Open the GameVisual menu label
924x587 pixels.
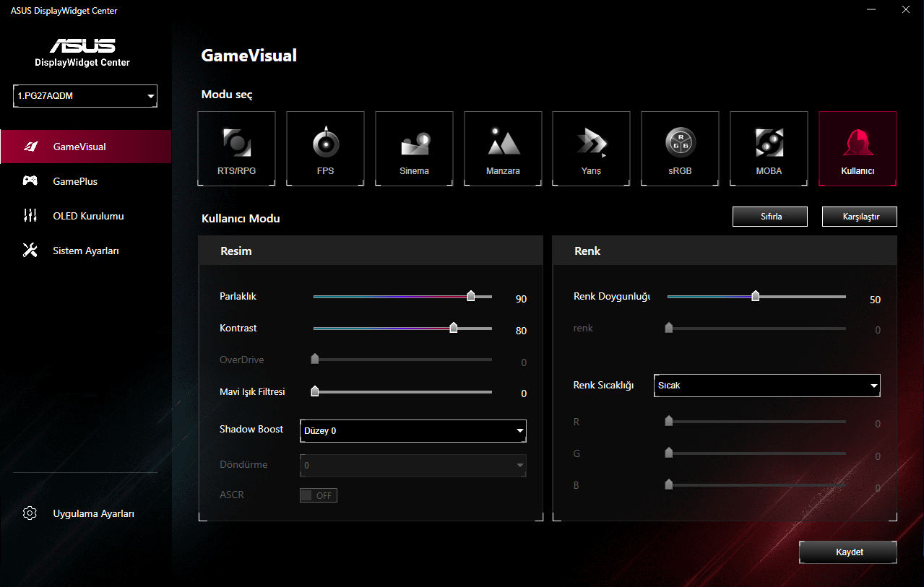pos(79,147)
